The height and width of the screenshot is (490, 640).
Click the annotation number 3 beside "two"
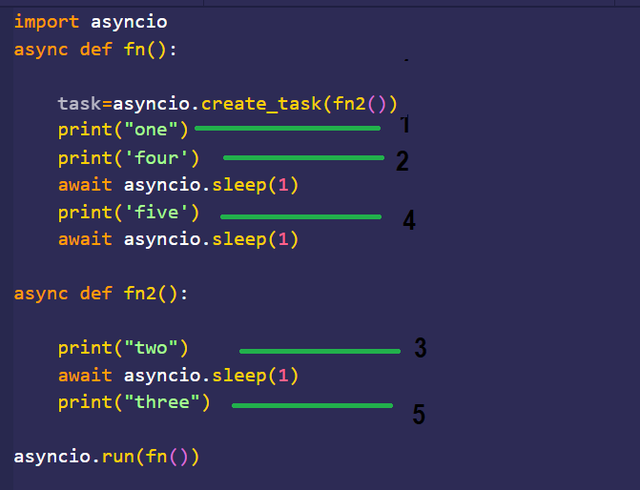[421, 348]
